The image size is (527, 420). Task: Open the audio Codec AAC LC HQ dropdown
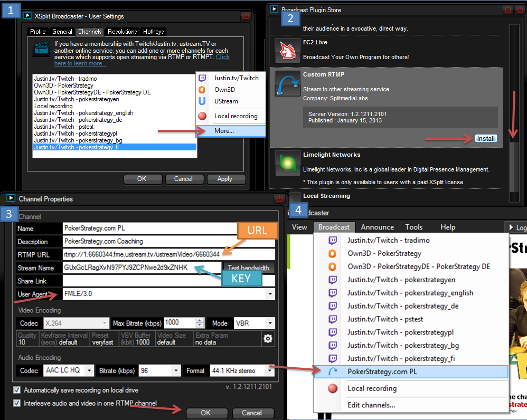point(89,370)
